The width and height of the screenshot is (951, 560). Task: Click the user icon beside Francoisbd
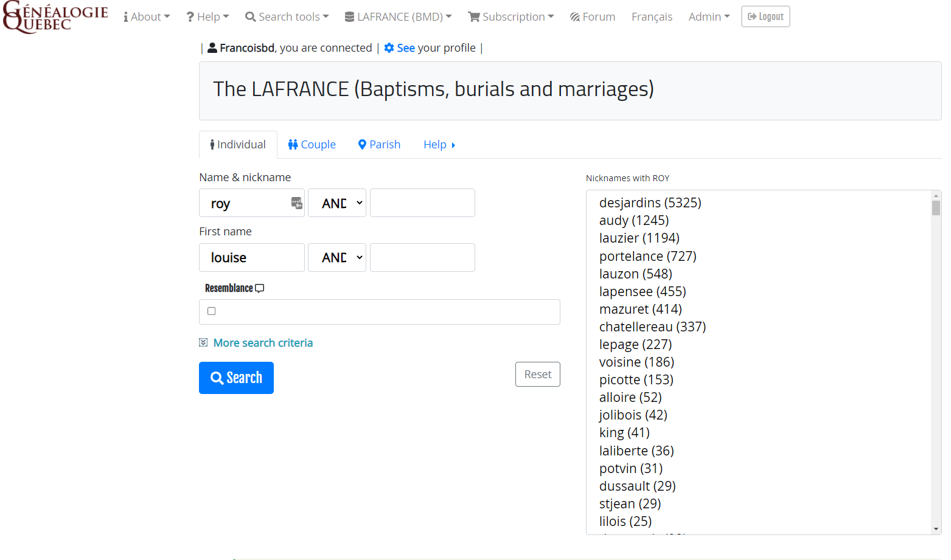click(x=212, y=48)
